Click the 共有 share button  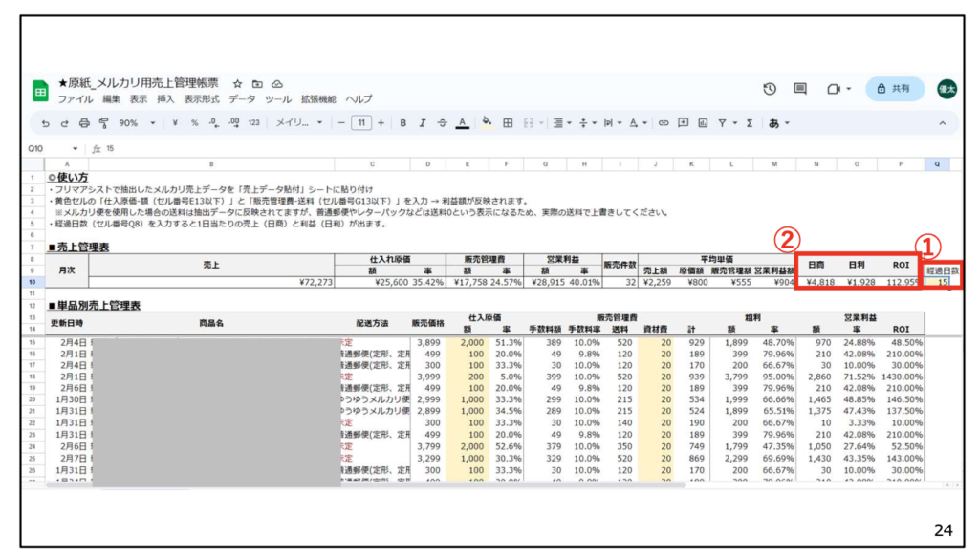(894, 89)
